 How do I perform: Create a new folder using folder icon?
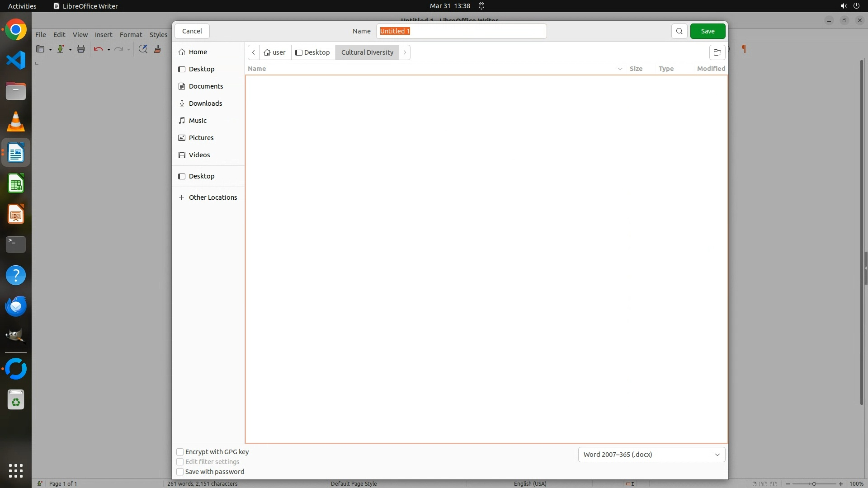tap(717, 52)
